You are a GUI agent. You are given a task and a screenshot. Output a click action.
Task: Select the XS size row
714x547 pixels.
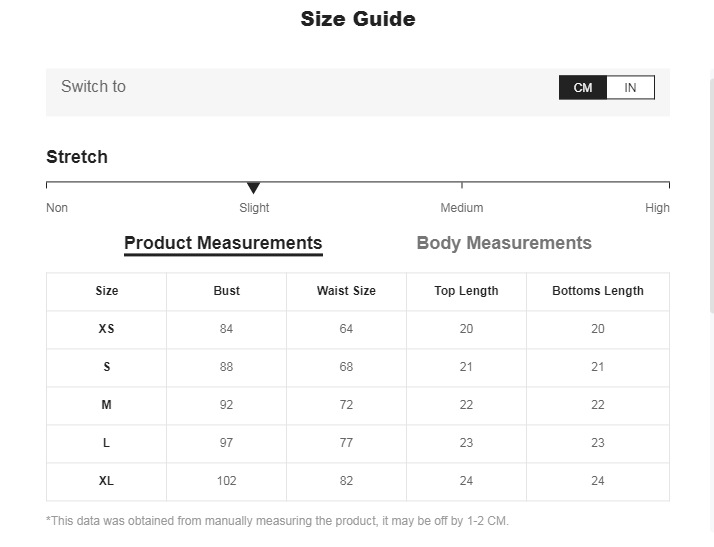[x=107, y=329]
